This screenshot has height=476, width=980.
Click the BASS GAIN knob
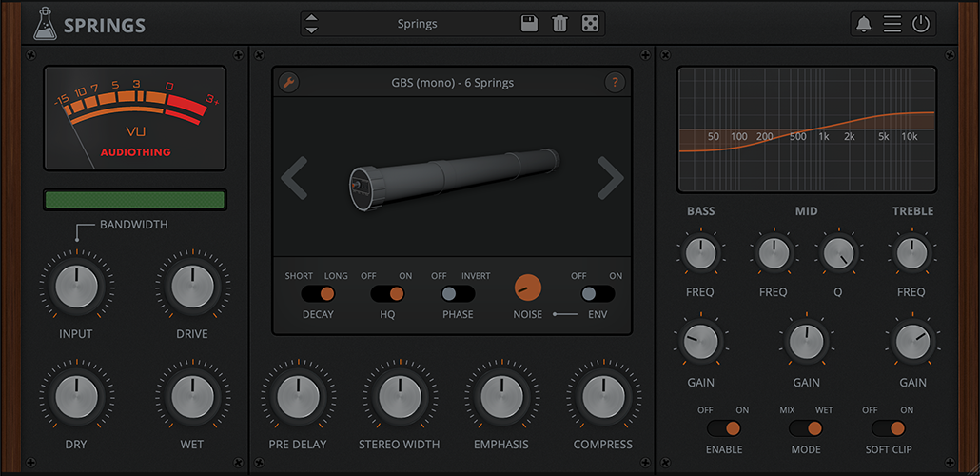700,342
